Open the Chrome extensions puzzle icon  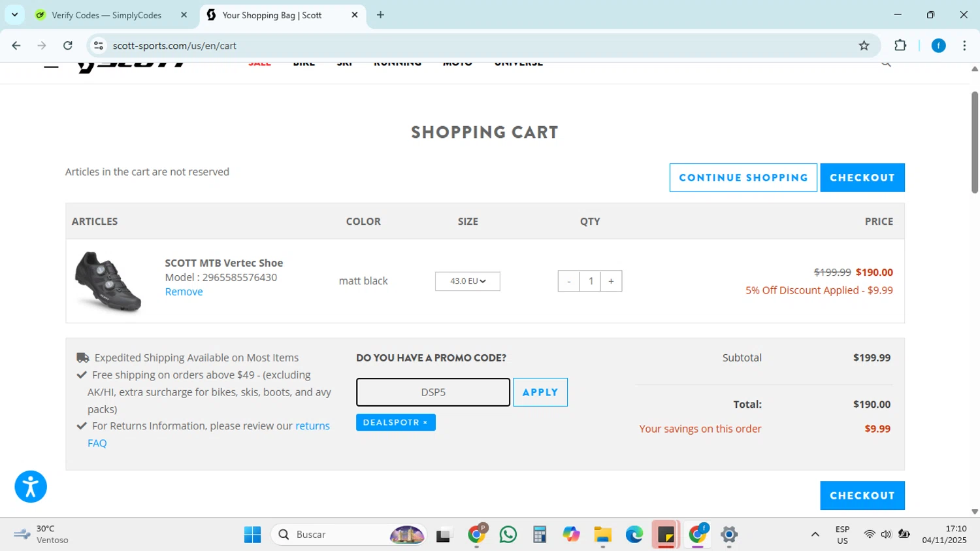(900, 46)
